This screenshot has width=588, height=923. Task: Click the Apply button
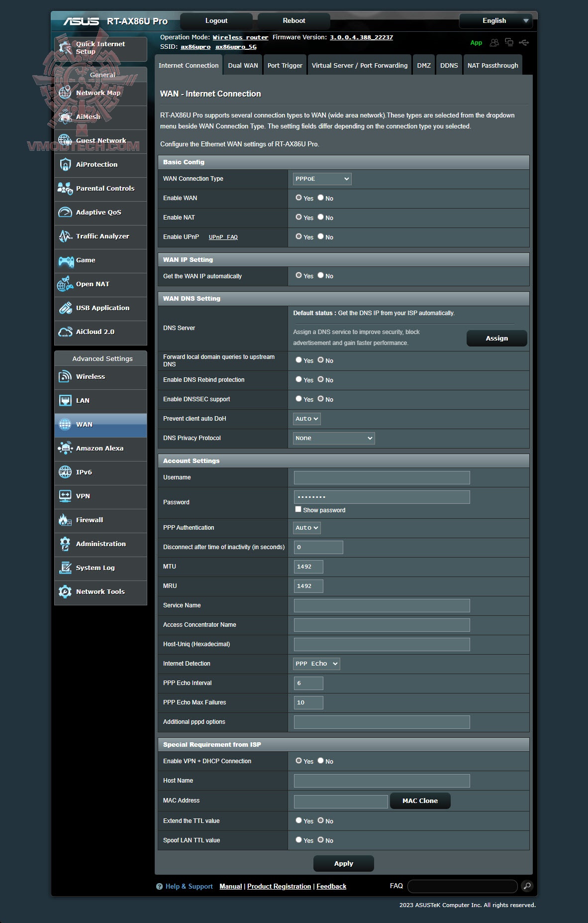[343, 863]
